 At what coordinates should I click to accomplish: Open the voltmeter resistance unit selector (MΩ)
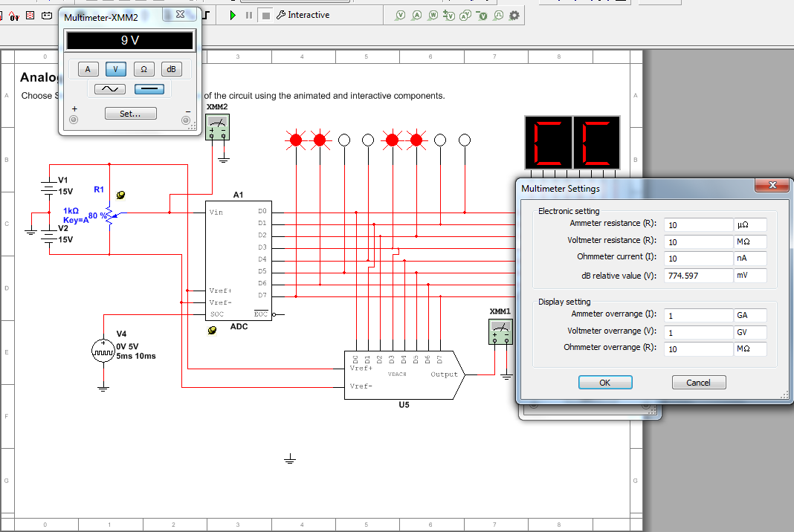coord(749,241)
